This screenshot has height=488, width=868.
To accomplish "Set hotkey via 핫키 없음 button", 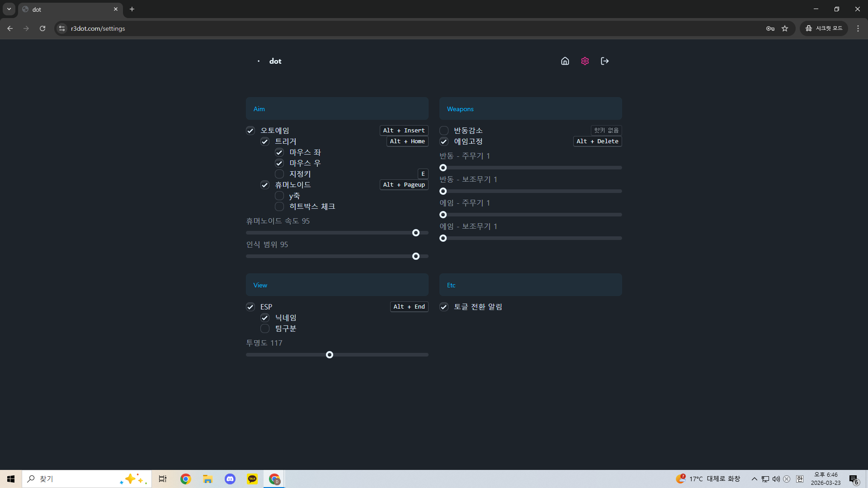I will 606,131.
